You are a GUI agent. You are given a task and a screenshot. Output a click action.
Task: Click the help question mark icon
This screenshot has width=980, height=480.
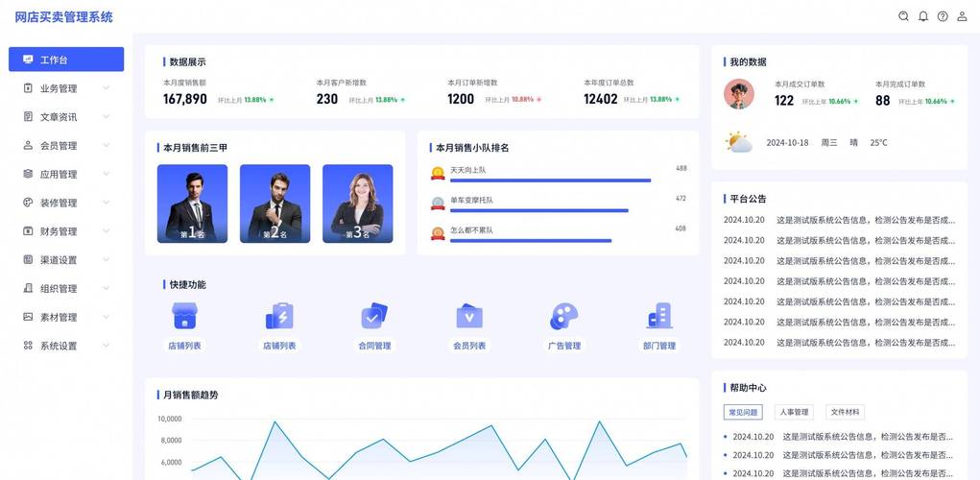tap(943, 16)
